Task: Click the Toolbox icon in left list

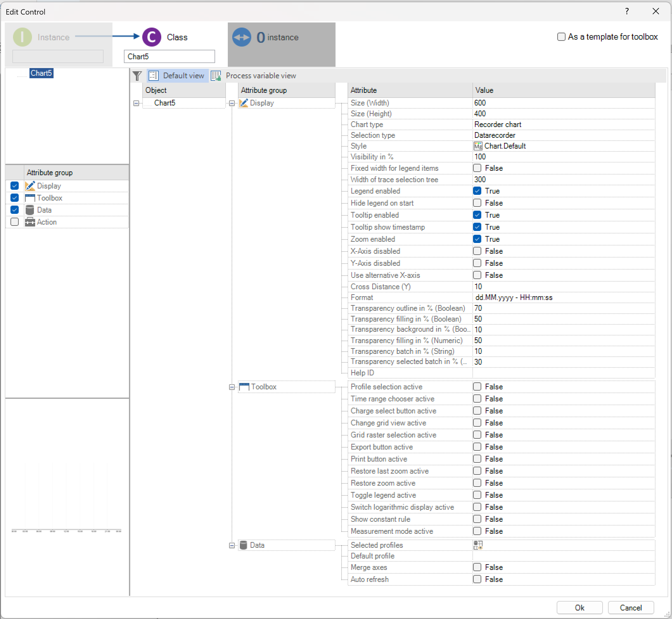Action: point(30,198)
